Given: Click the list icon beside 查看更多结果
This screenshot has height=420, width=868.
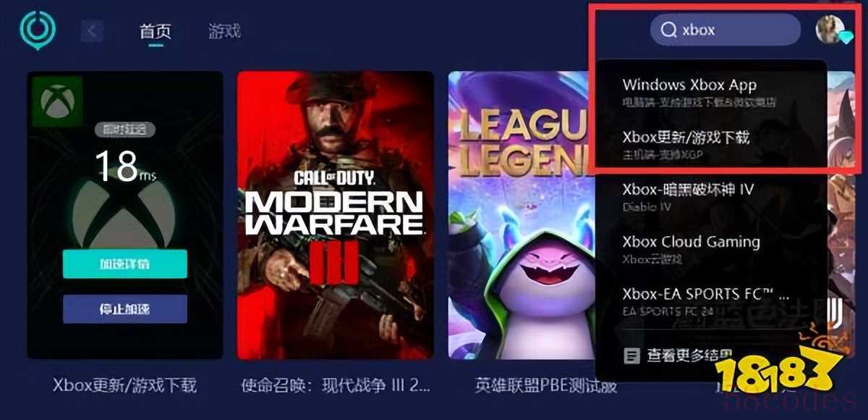Looking at the screenshot, I should (x=632, y=356).
